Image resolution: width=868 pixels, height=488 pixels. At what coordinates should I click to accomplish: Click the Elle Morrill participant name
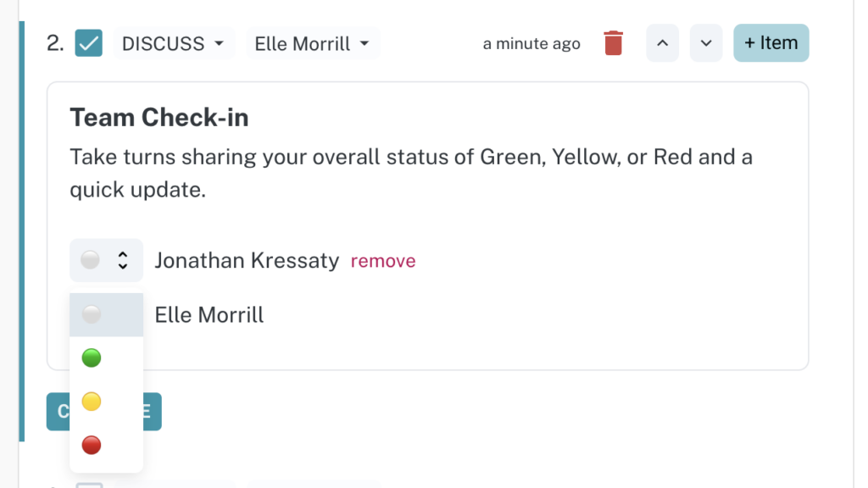[x=209, y=315]
